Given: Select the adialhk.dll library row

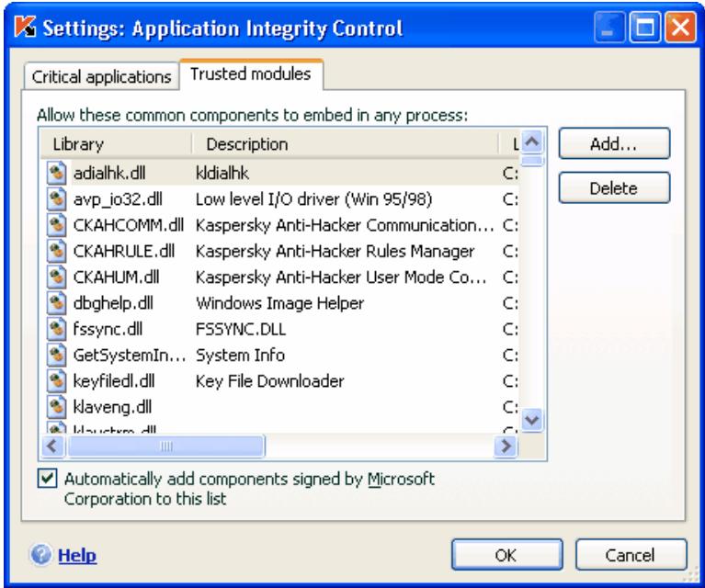Looking at the screenshot, I should click(282, 173).
